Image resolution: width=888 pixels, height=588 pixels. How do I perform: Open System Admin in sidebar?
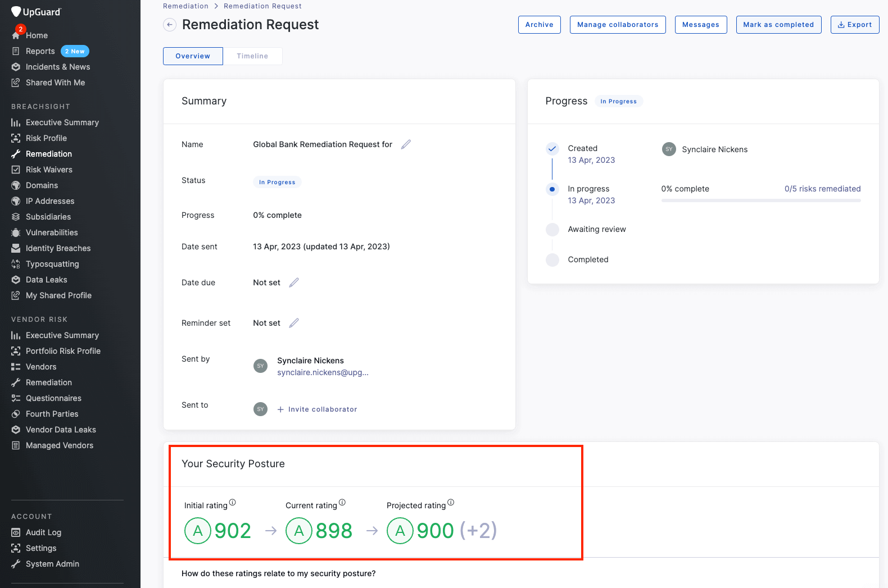pyautogui.click(x=52, y=564)
